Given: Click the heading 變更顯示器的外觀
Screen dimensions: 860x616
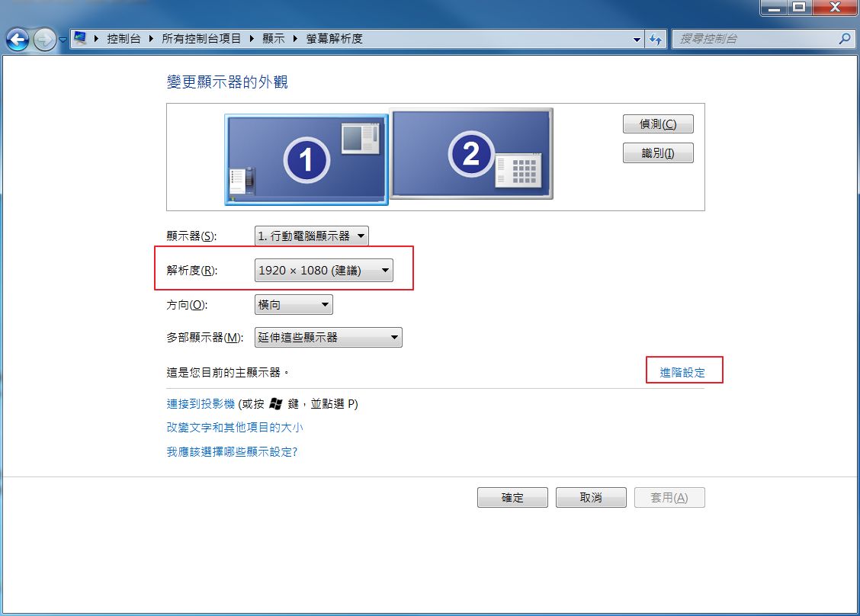Looking at the screenshot, I should click(227, 82).
